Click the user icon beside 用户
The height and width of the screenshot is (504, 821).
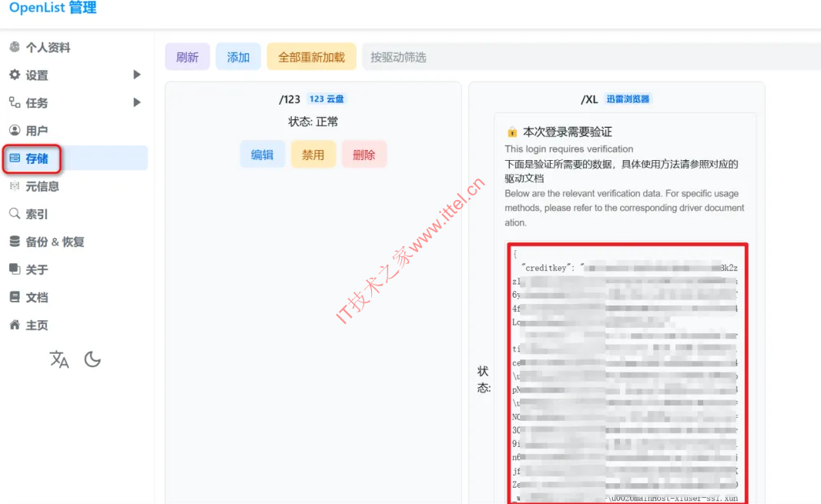pos(15,131)
